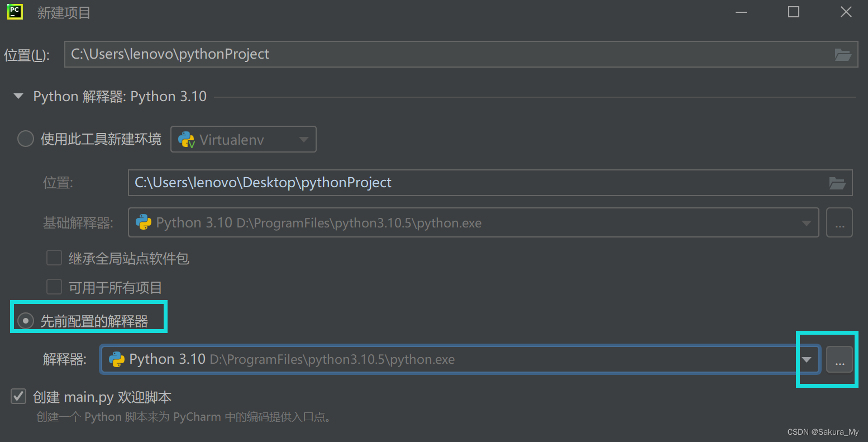Minimize the 新建项目 window
Image resolution: width=868 pixels, height=442 pixels.
741,12
